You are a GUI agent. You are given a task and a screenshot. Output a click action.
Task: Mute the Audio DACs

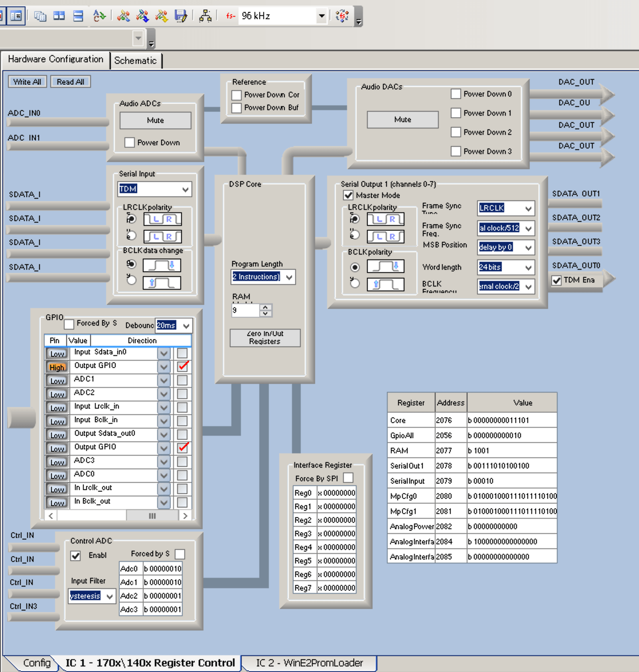[402, 119]
